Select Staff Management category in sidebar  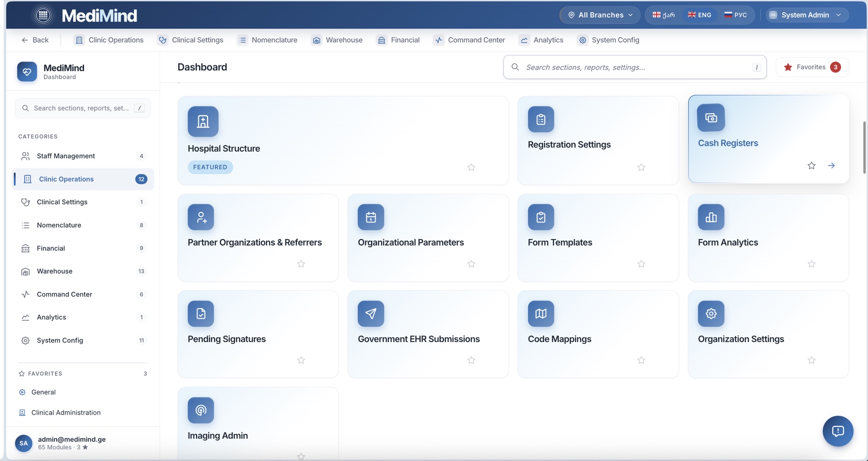(x=82, y=156)
